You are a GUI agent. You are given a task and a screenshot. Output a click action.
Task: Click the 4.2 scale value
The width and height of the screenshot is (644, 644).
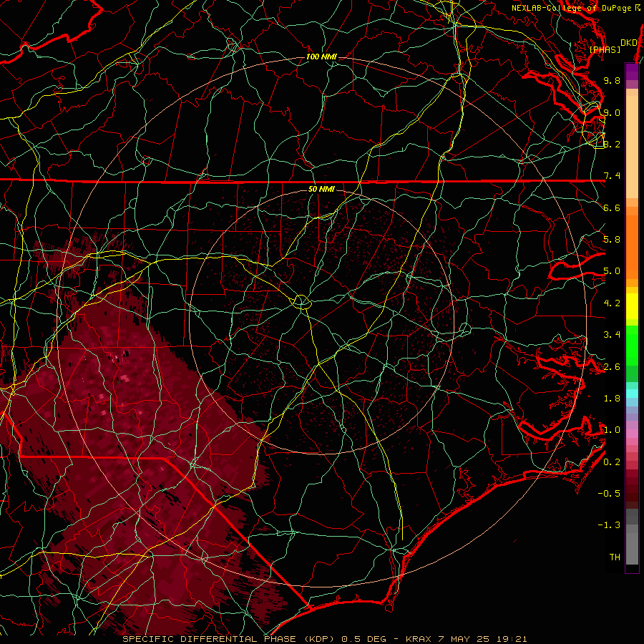pyautogui.click(x=612, y=303)
